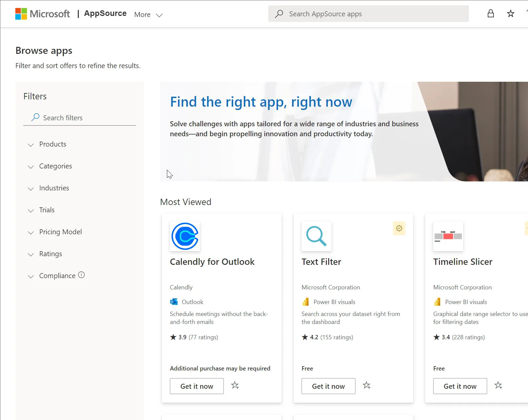Click Microsoft Corporation on Text Filter card

tap(331, 287)
